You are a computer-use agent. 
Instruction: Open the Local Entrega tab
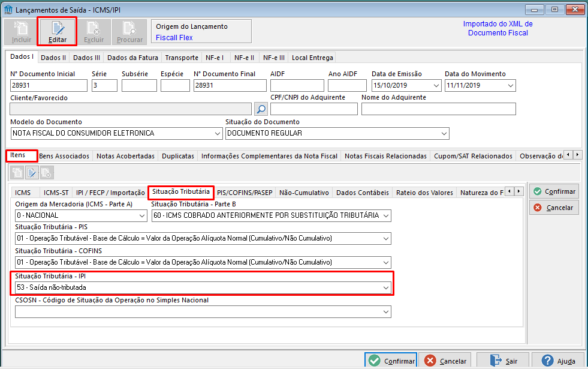(x=312, y=58)
